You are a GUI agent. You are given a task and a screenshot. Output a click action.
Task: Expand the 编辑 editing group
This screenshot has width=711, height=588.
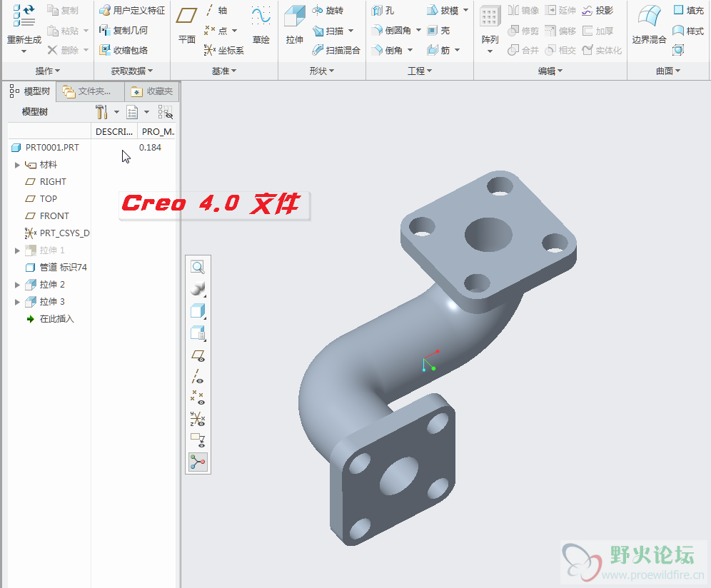coord(550,71)
